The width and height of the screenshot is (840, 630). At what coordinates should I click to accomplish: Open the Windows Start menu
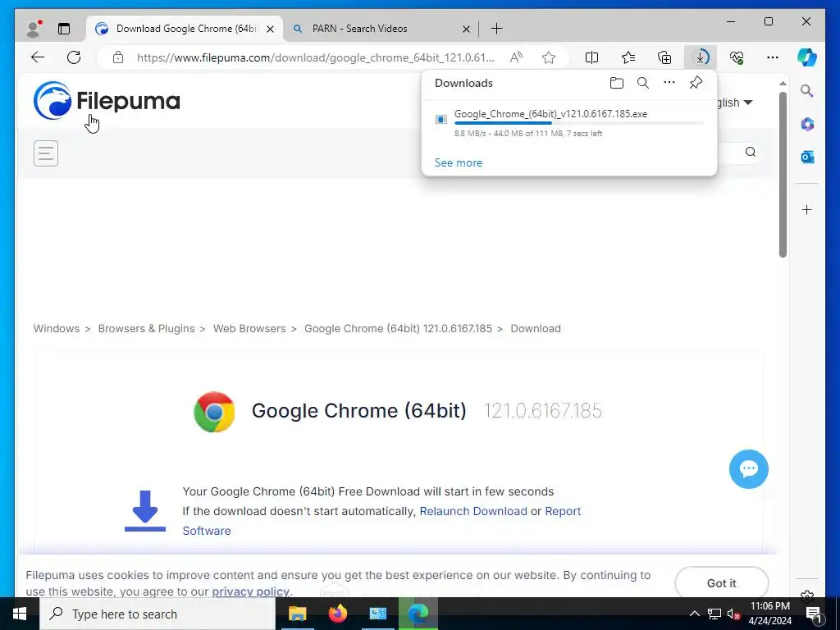tap(20, 614)
